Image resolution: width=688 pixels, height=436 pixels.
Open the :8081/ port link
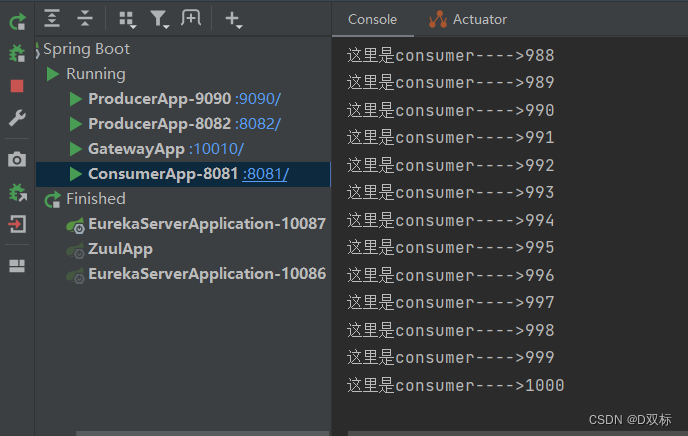[x=265, y=174]
